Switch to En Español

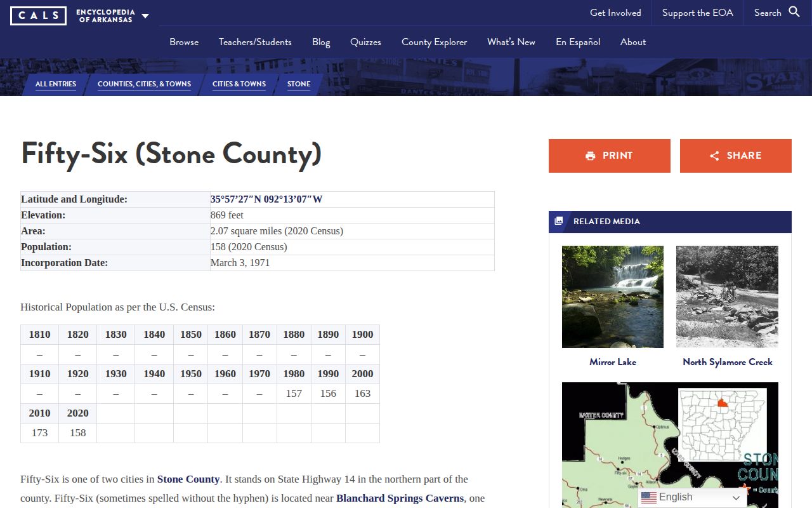[578, 42]
